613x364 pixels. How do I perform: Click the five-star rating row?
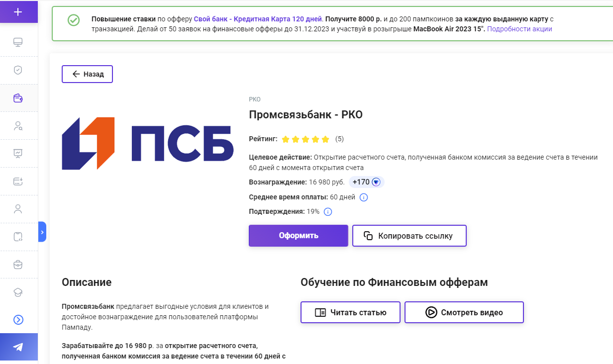tap(306, 139)
